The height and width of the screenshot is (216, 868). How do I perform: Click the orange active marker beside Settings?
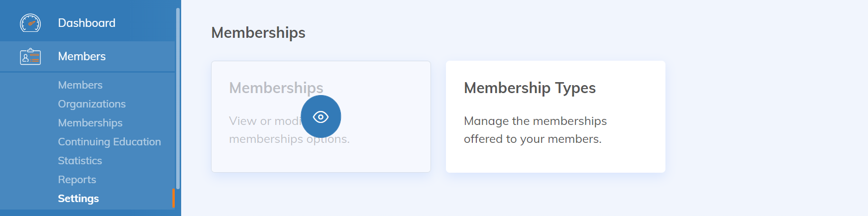(174, 198)
